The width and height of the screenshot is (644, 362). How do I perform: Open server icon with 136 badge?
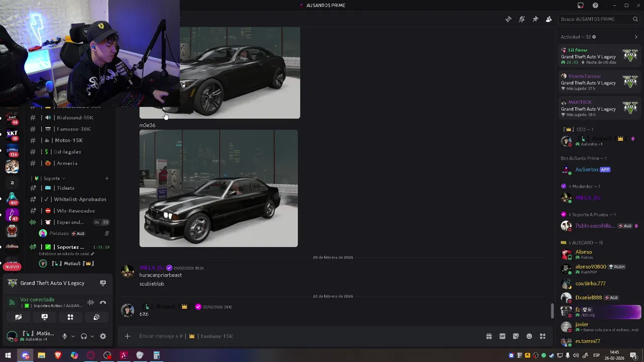12,150
